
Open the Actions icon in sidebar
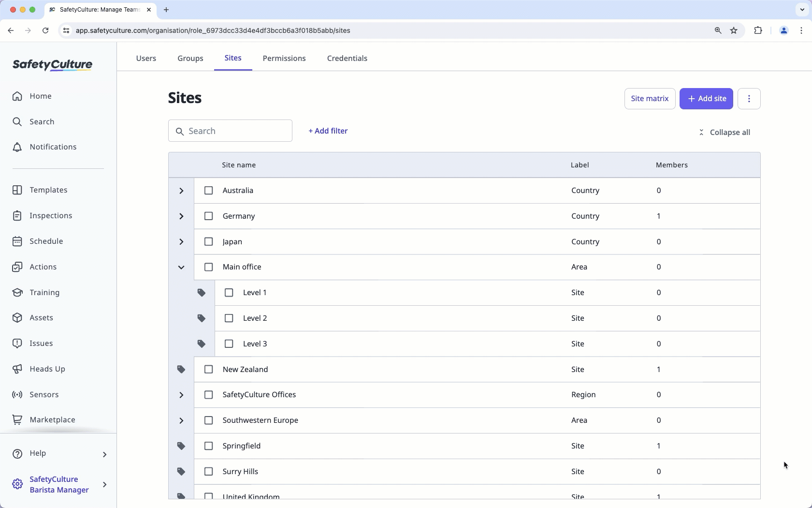pos(17,267)
